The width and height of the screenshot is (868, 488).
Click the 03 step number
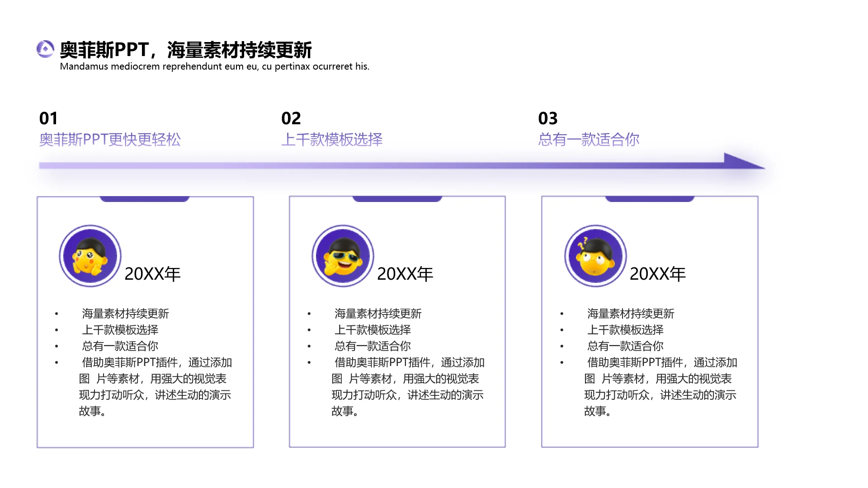547,118
